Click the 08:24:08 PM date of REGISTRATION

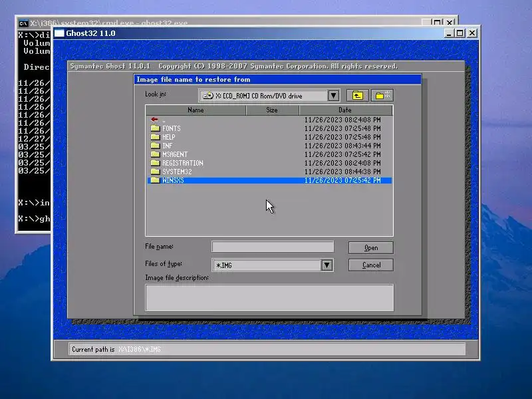point(342,163)
